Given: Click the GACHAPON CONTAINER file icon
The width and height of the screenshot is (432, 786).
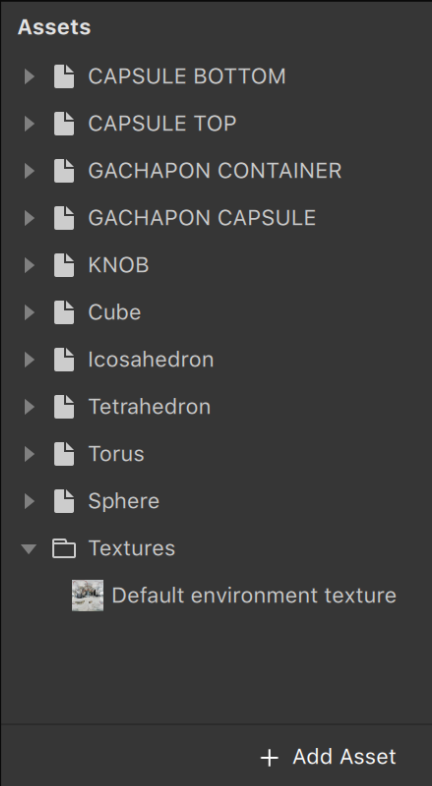Looking at the screenshot, I should point(64,170).
